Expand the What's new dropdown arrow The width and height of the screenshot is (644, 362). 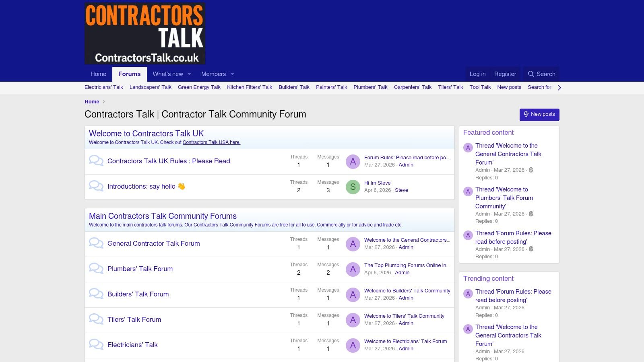click(189, 74)
